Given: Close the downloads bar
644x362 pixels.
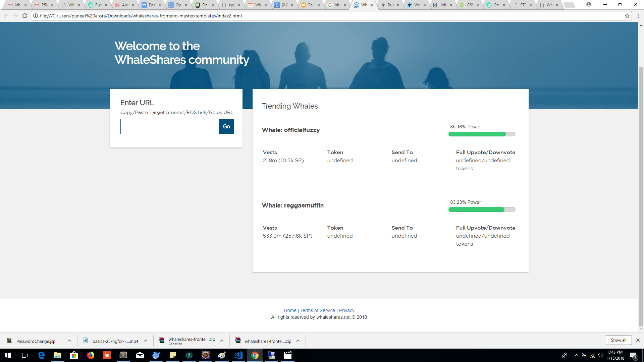Looking at the screenshot, I should pyautogui.click(x=638, y=340).
